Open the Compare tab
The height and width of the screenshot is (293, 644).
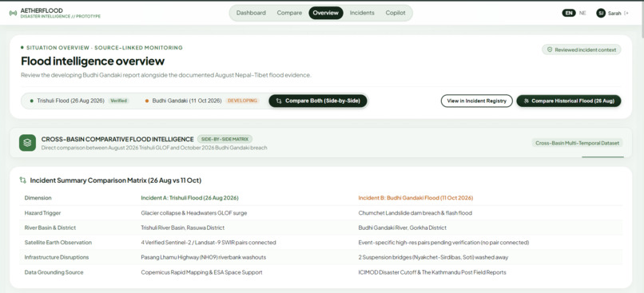coord(289,13)
